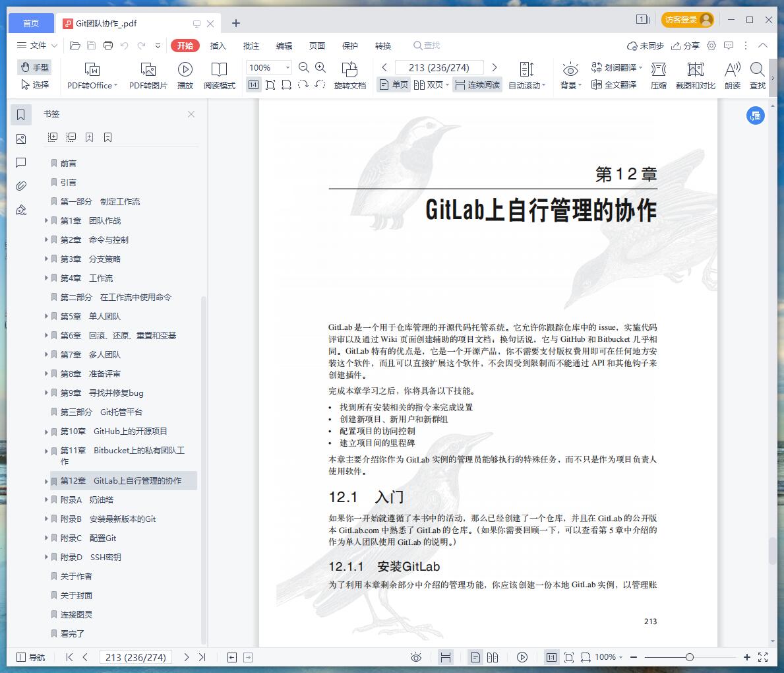The image size is (784, 673).
Task: Open the 文件 menu dropdown
Action: [x=37, y=46]
